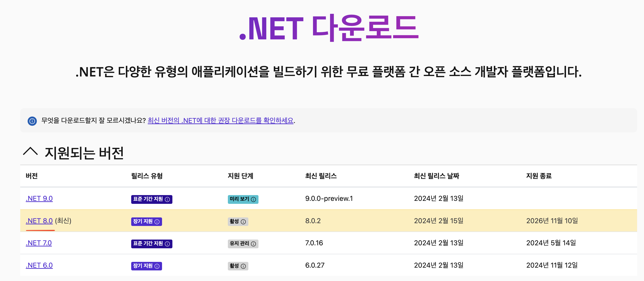The image size is (644, 281).
Task: Click the 릴리스 유형 column header
Action: (x=147, y=176)
